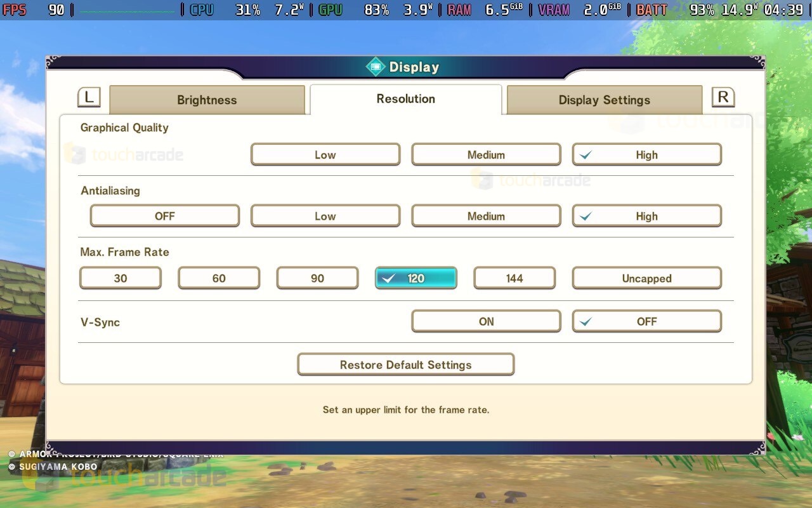Click the GPU usage readout
Screen dimensions: 812x508
click(x=376, y=10)
